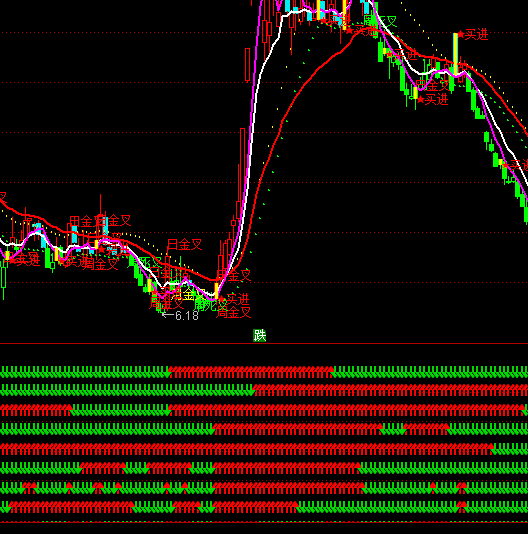The image size is (528, 534).
Task: Click the green 周死叉 label near the top
Action: (x=380, y=21)
